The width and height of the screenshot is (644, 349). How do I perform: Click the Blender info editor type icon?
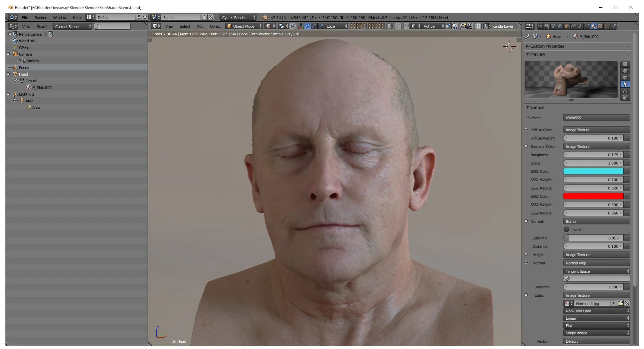[x=13, y=17]
